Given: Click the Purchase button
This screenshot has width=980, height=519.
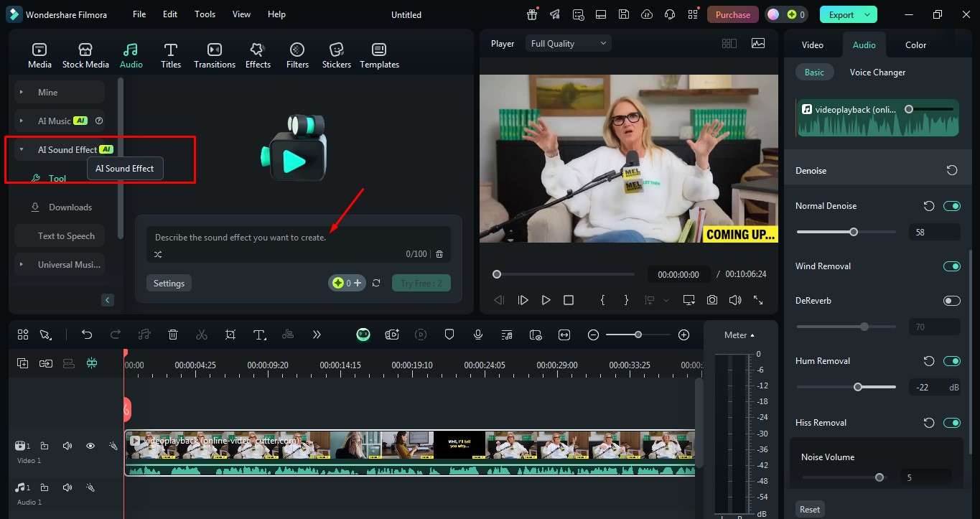Looking at the screenshot, I should pos(733,14).
